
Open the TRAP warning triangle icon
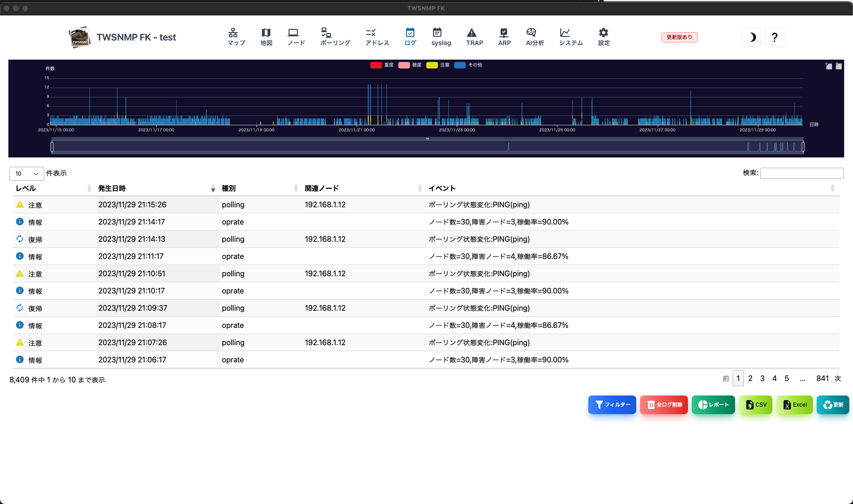[472, 33]
